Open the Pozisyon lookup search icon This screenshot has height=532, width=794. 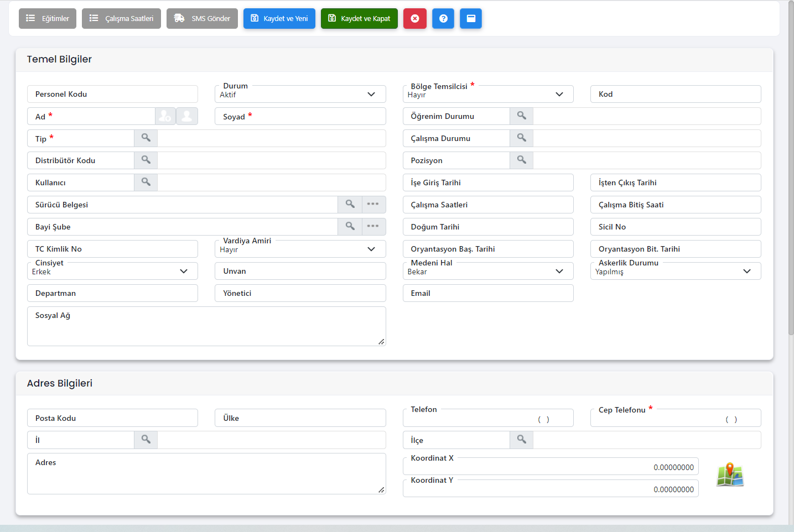pos(522,160)
